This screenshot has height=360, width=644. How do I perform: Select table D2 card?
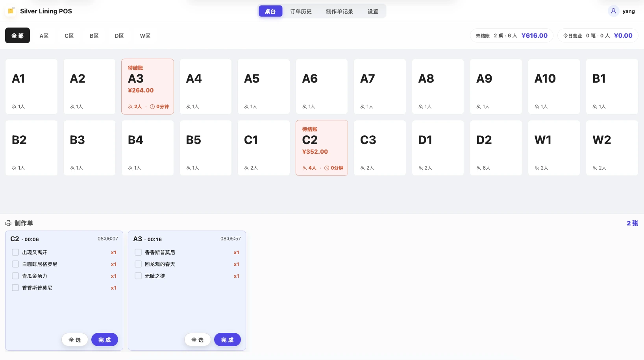coord(496,148)
